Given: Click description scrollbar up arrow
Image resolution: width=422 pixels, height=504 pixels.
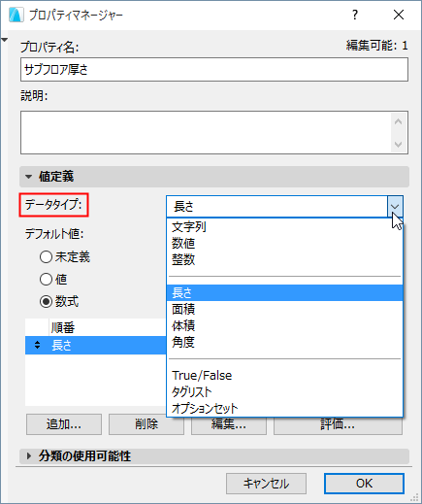Looking at the screenshot, I should [399, 121].
